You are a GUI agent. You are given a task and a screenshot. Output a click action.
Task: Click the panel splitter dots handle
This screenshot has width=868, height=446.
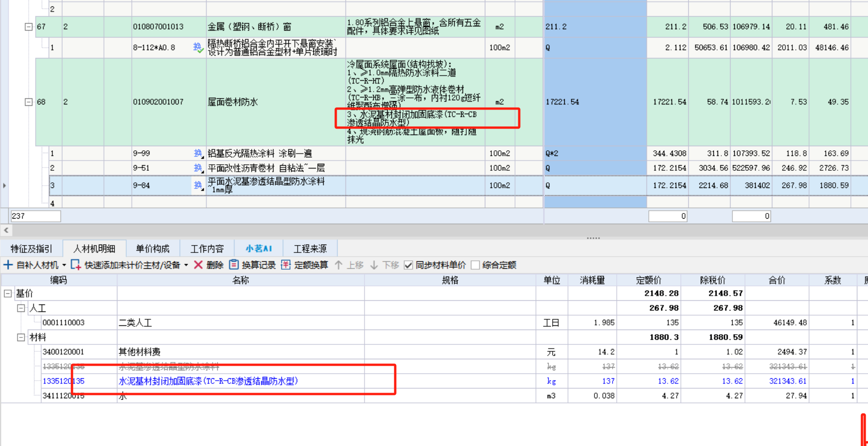coord(593,238)
